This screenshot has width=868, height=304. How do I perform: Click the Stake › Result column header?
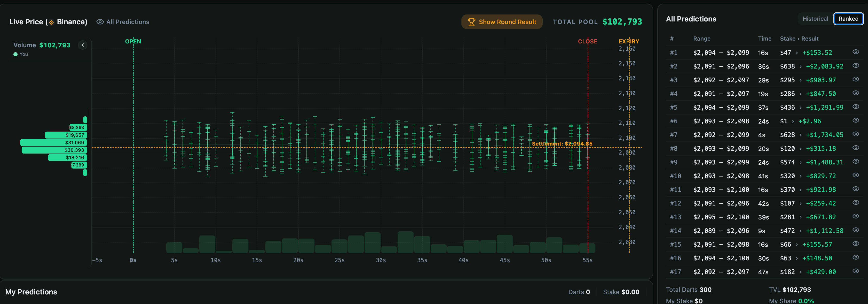[x=799, y=39]
